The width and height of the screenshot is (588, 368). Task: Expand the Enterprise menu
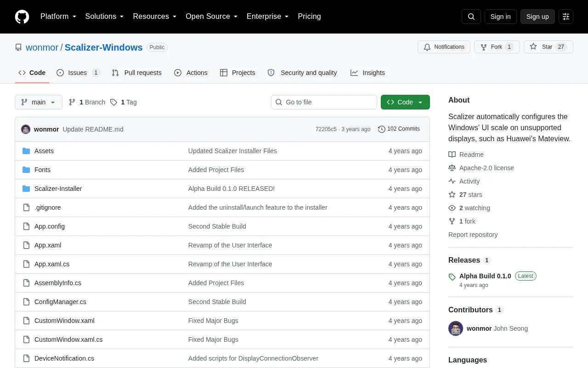point(268,17)
